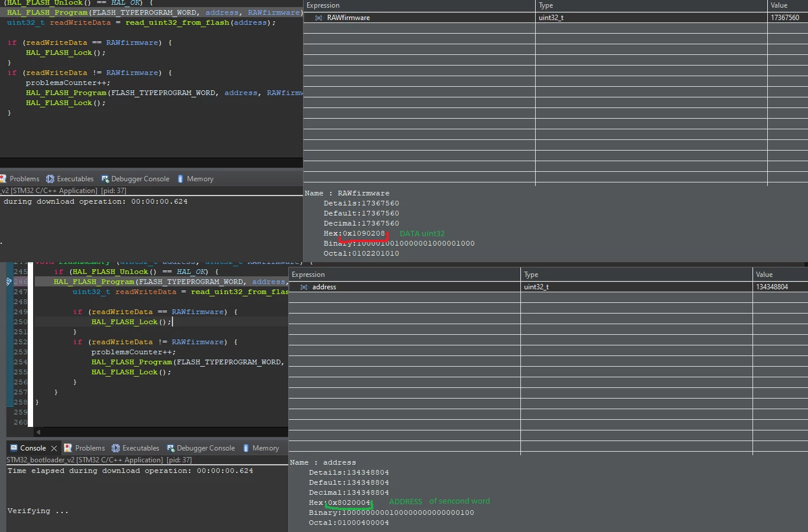Switch to Executables tab in the lower screenshot
Viewport: 808px width, 532px height.
pos(136,448)
